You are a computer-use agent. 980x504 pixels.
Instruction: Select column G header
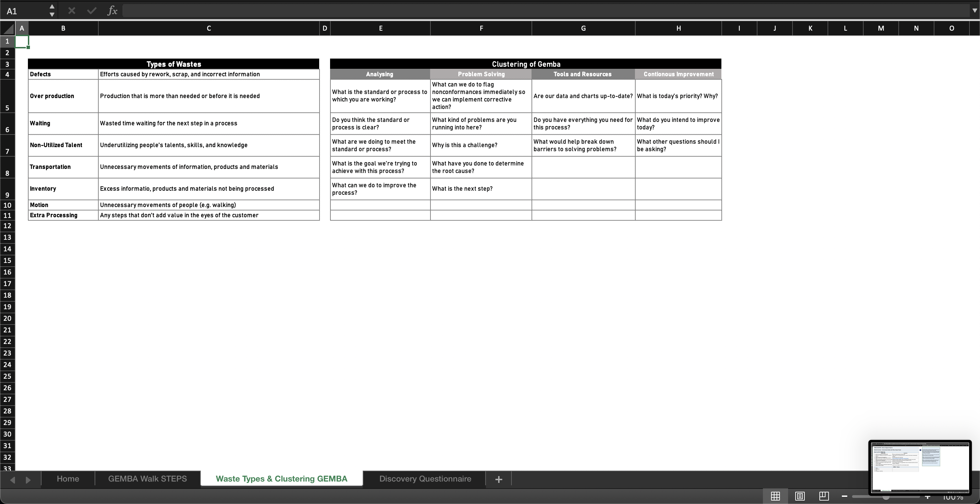583,28
